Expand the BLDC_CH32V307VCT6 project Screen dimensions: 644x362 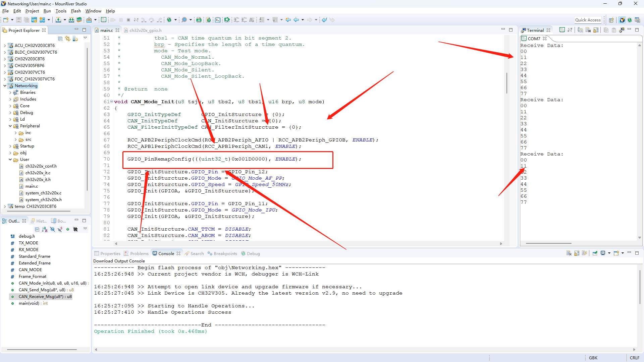coord(5,52)
